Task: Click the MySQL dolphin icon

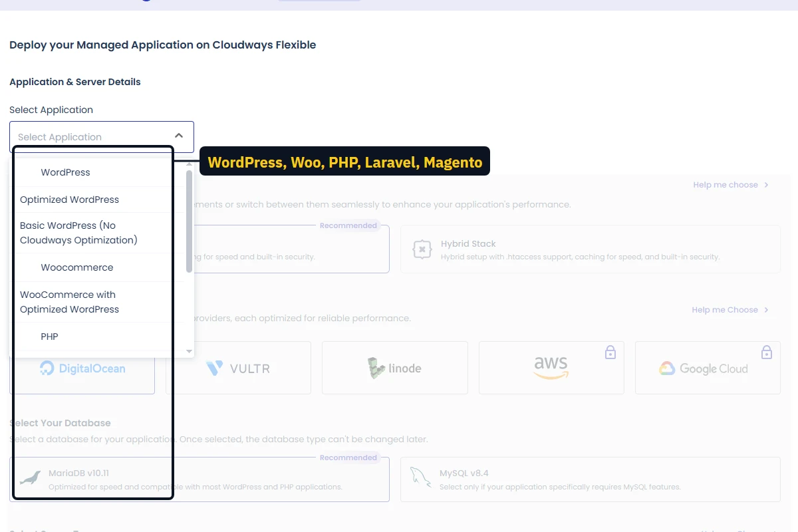Action: 420,477
